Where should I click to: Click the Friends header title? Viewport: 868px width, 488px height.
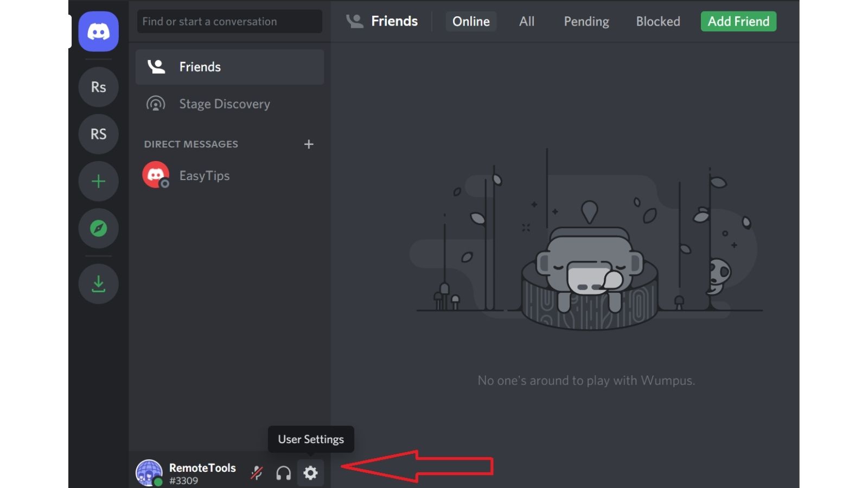(x=394, y=21)
